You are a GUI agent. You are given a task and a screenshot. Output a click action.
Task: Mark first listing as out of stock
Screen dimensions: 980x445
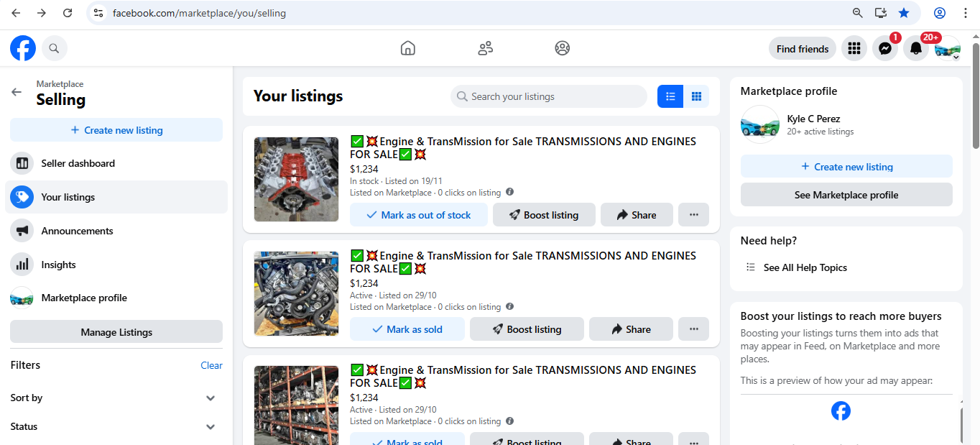click(419, 215)
